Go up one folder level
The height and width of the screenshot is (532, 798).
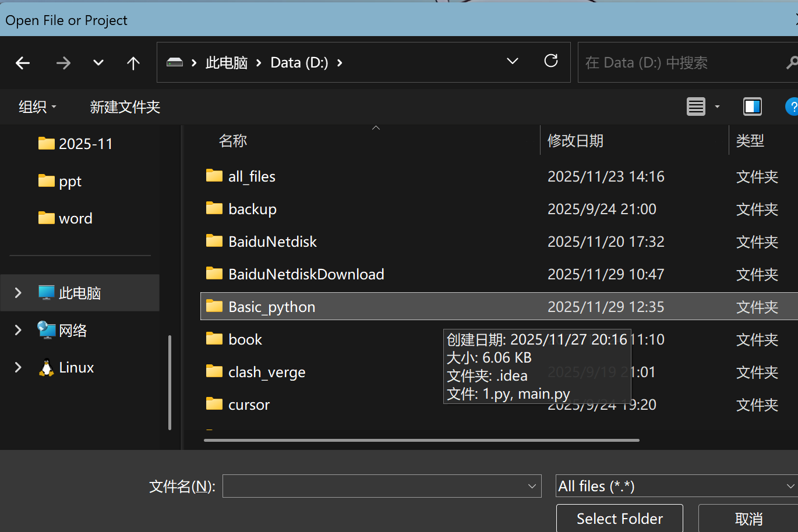click(x=133, y=63)
